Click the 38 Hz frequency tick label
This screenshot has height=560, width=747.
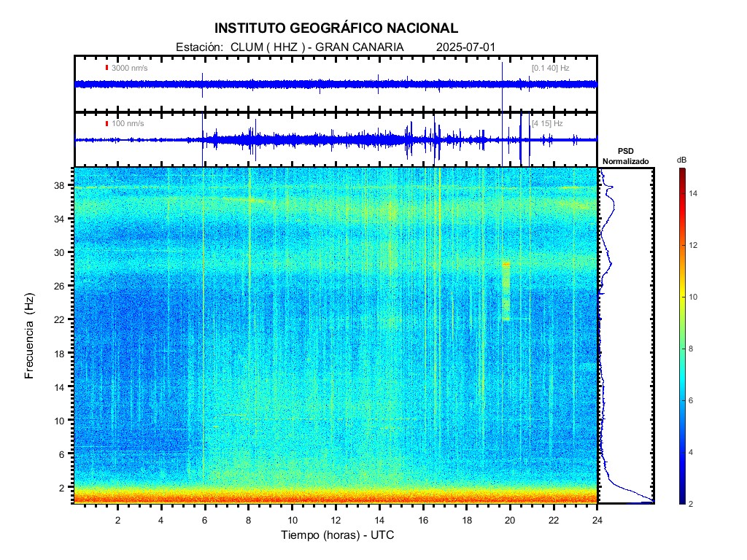point(59,185)
